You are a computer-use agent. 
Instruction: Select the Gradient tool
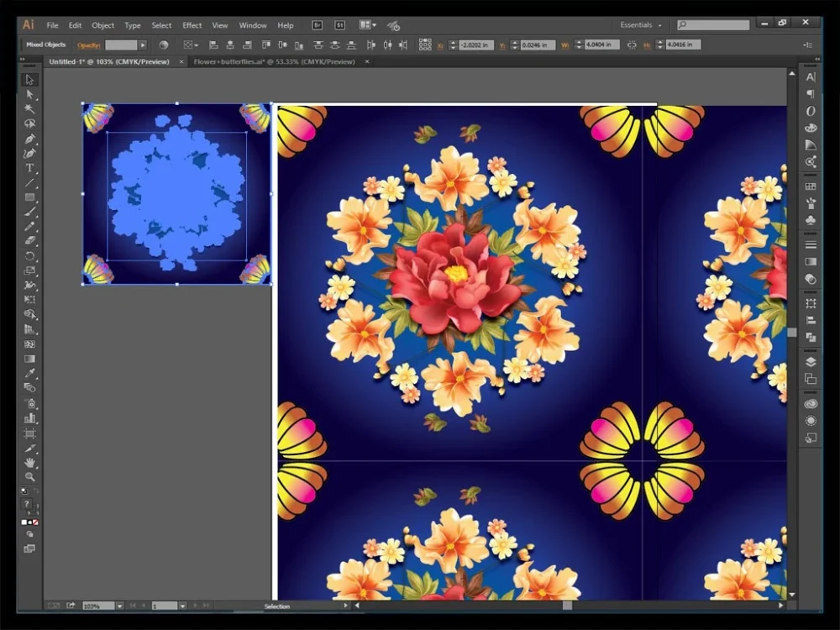(x=29, y=359)
